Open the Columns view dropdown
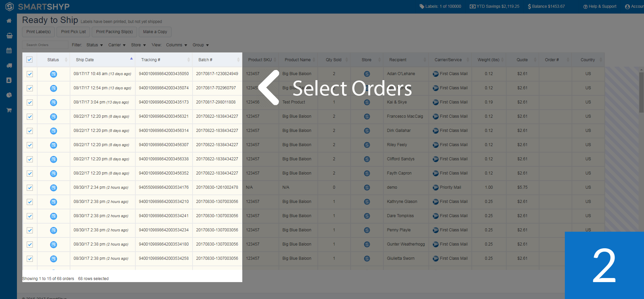This screenshot has height=299, width=644. click(176, 45)
